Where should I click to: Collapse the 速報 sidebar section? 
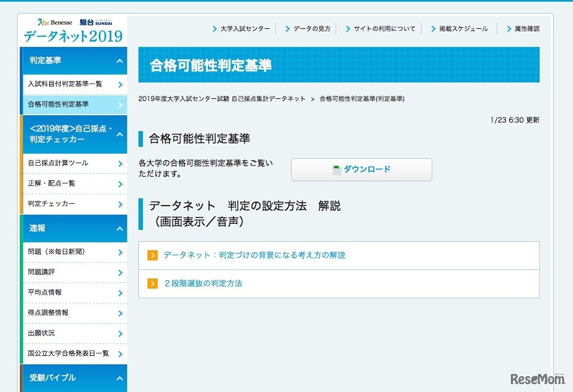tap(119, 229)
